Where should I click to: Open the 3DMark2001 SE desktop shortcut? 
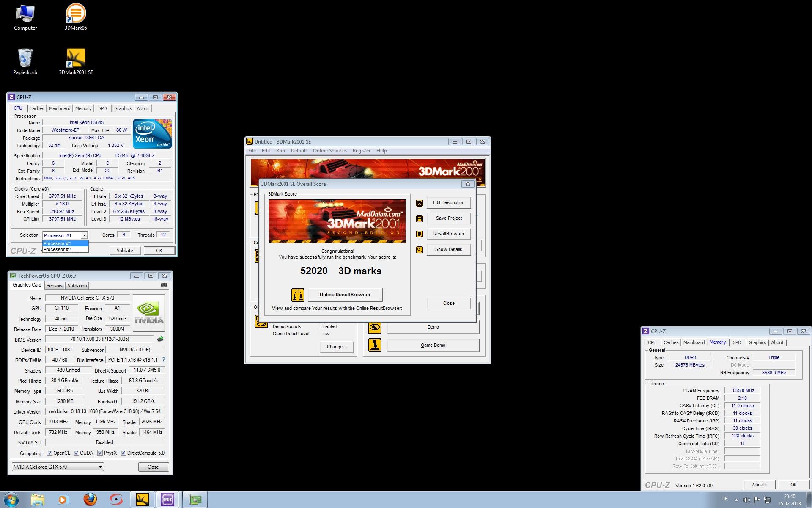point(76,61)
